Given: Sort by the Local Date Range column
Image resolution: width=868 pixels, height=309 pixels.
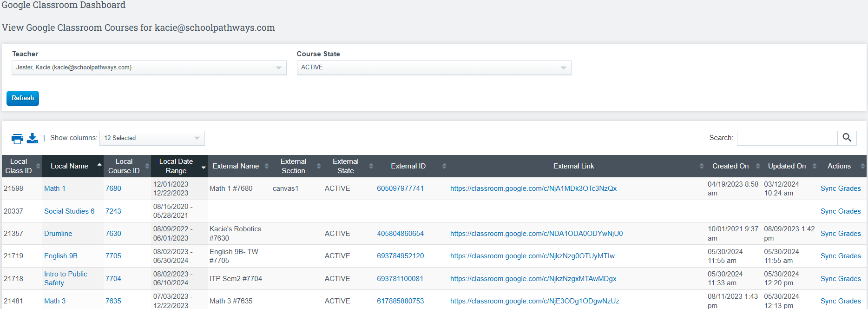Looking at the screenshot, I should pyautogui.click(x=179, y=166).
